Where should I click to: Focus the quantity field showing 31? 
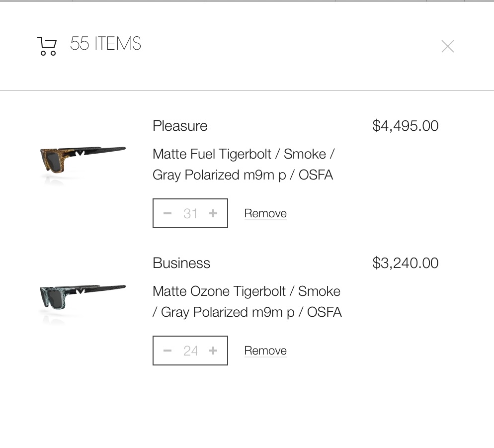(190, 213)
